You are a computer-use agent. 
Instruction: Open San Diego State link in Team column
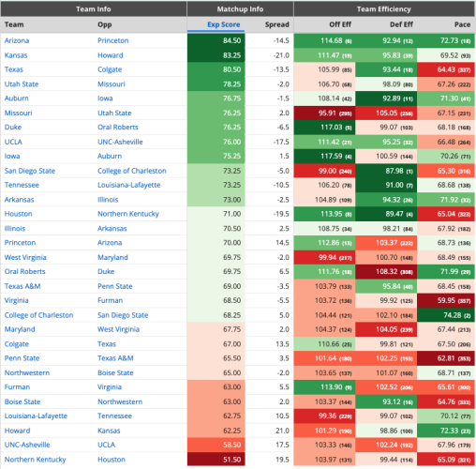[x=30, y=171]
